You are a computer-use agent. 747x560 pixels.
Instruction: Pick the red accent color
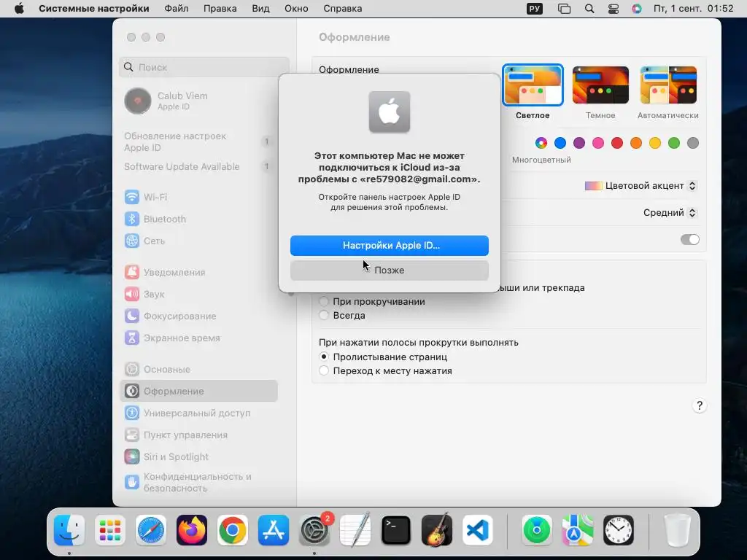(617, 143)
